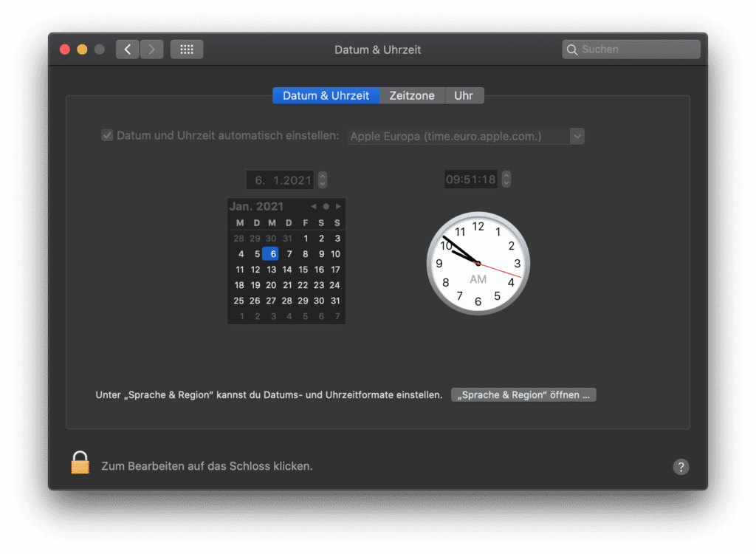Switch to the Zeitzone tab
This screenshot has height=554, width=756.
pyautogui.click(x=413, y=95)
